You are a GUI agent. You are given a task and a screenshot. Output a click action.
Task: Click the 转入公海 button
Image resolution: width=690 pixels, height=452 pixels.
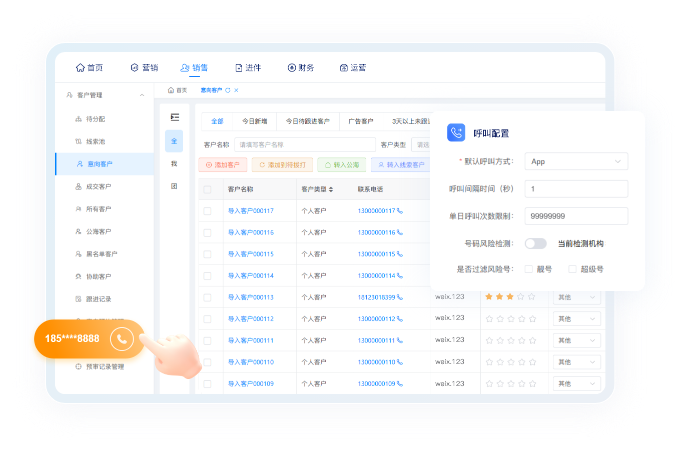point(342,165)
